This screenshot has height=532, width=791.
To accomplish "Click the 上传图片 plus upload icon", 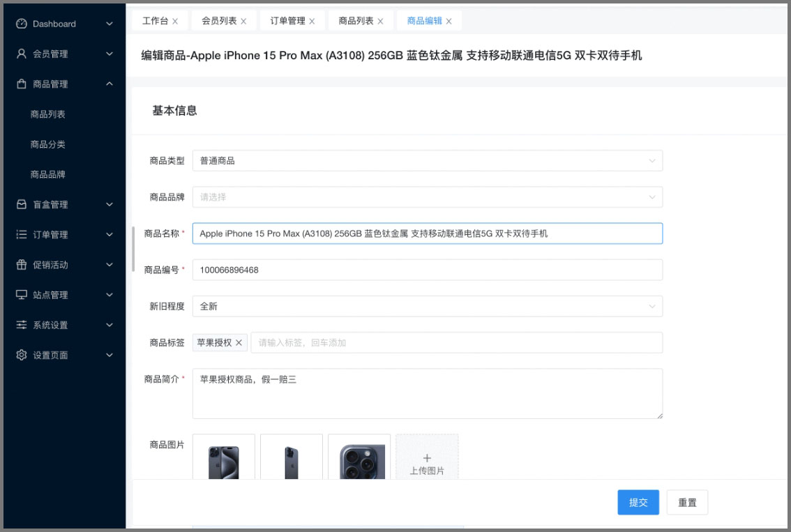I will tap(427, 458).
